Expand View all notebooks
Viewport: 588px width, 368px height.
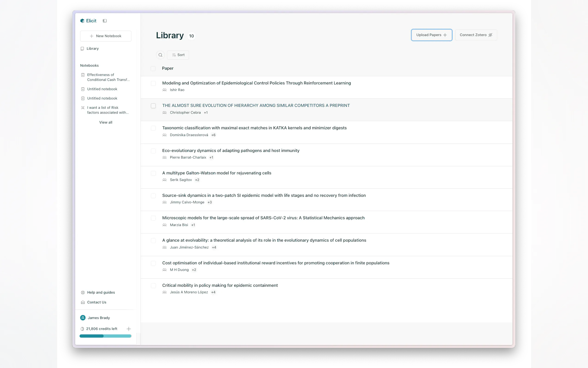(x=106, y=122)
